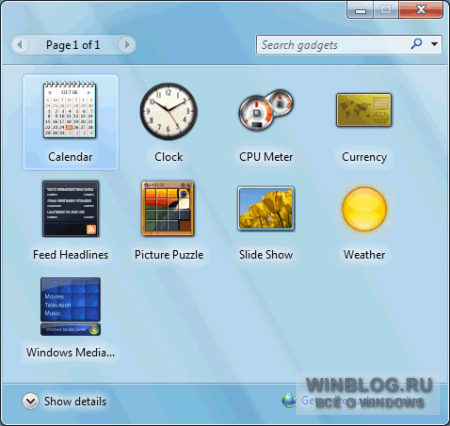Select the Slide Show gadget icon
Image resolution: width=450 pixels, height=426 pixels.
266,209
